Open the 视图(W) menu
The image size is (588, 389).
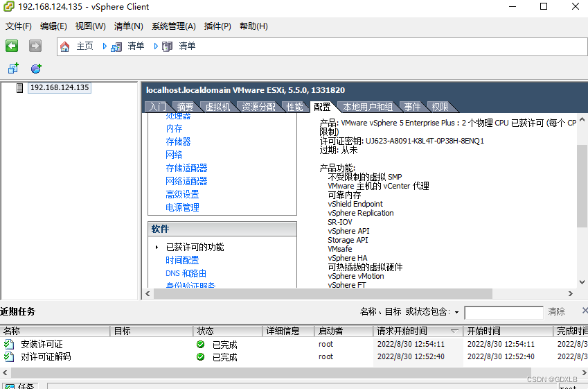point(90,26)
